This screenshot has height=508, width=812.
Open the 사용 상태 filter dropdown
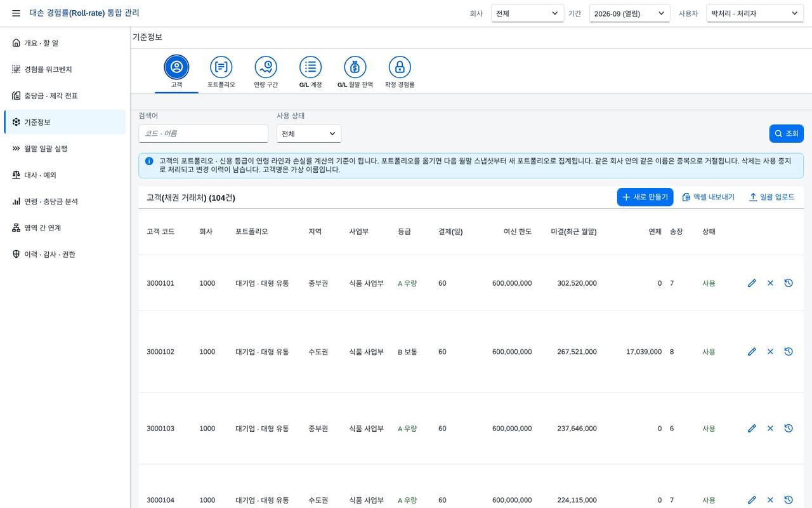coord(309,133)
